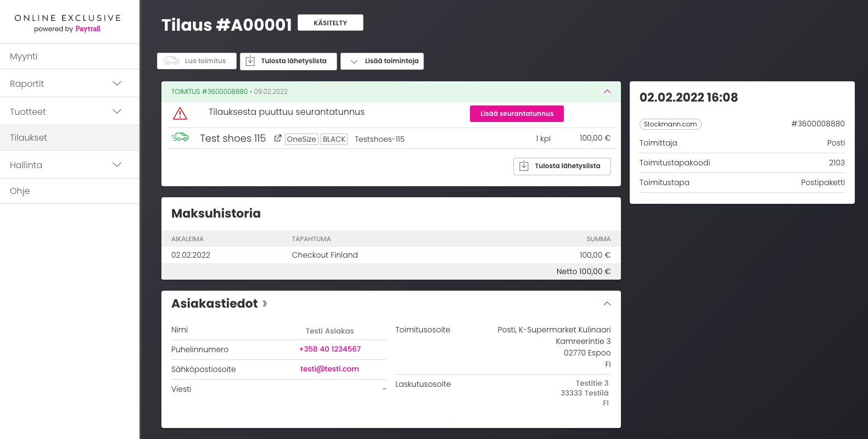Open the Lisää toimintoja dropdown

tap(382, 61)
